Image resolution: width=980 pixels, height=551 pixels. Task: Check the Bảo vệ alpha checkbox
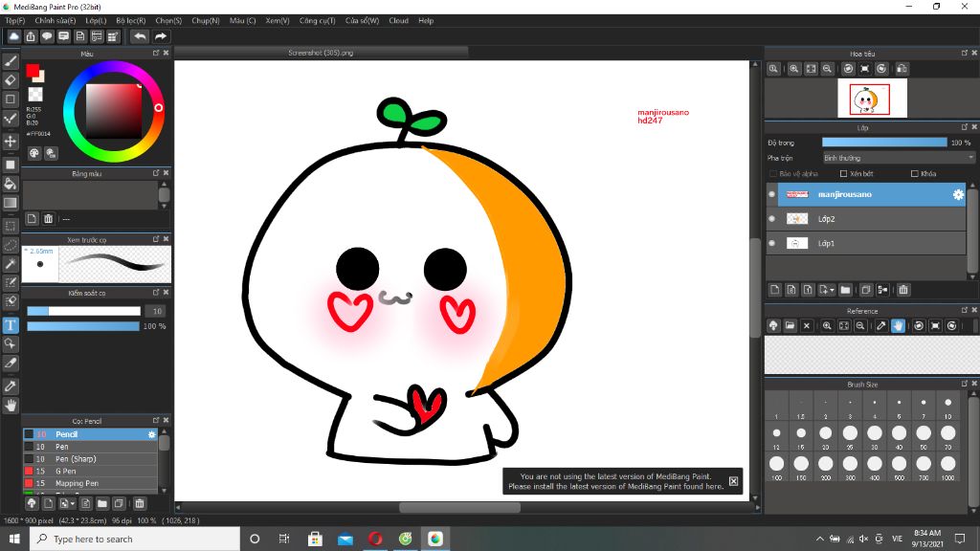tap(773, 174)
